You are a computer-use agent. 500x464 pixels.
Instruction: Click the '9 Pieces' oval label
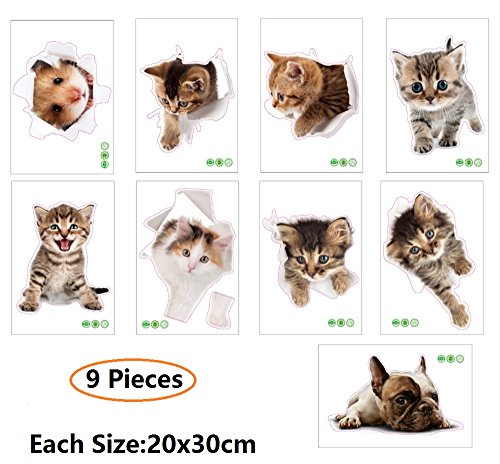pos(133,380)
